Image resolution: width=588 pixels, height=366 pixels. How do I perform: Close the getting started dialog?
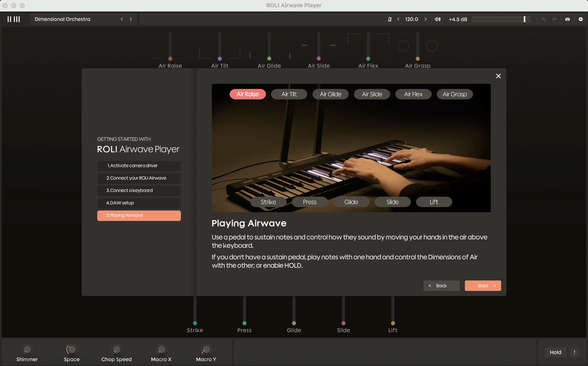(x=498, y=76)
